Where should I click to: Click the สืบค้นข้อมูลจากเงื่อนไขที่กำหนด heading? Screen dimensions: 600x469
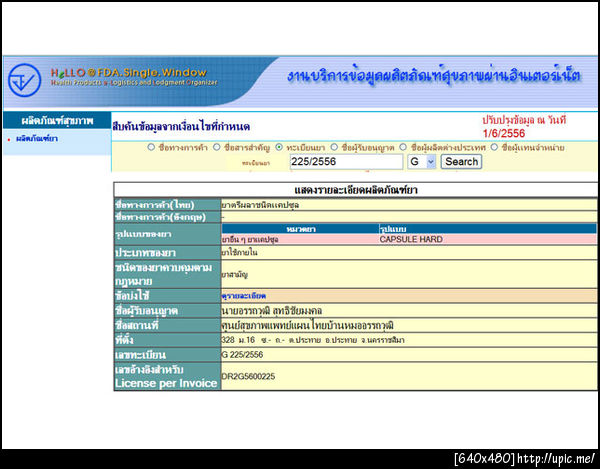coord(181,127)
